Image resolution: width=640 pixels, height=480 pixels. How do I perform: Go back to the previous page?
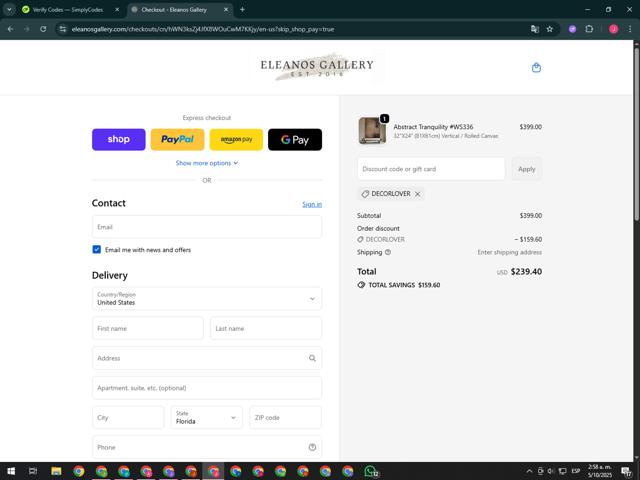click(x=11, y=29)
